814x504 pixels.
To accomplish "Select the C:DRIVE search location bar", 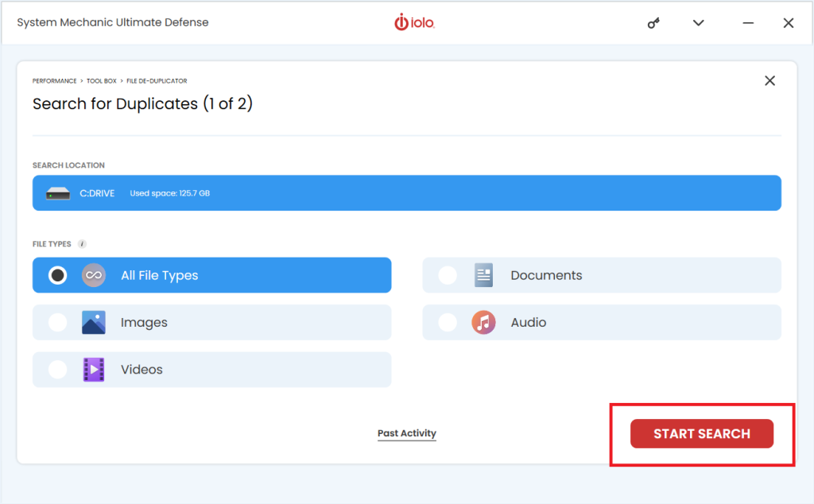I will pos(407,192).
